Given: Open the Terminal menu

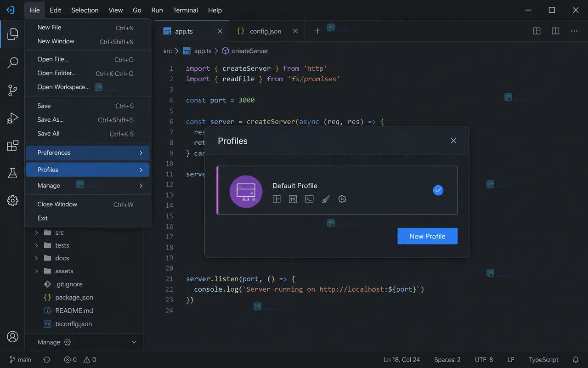Looking at the screenshot, I should tap(186, 10).
